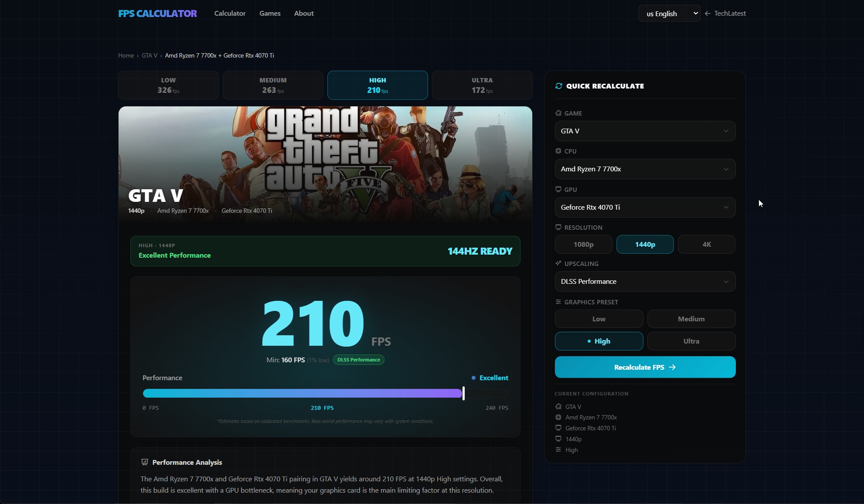Select the Medium graphics preset
This screenshot has height=504, width=864.
click(x=691, y=319)
